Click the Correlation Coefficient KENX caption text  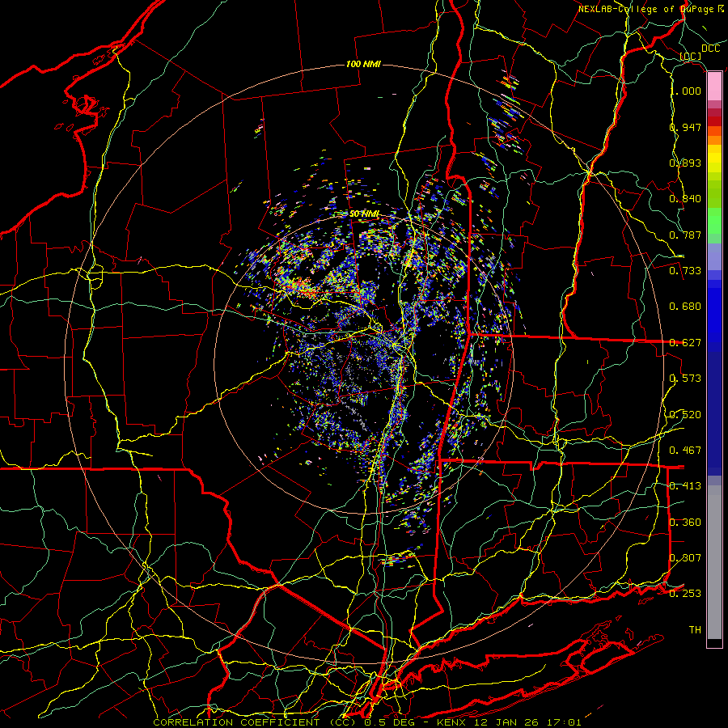coord(367,722)
